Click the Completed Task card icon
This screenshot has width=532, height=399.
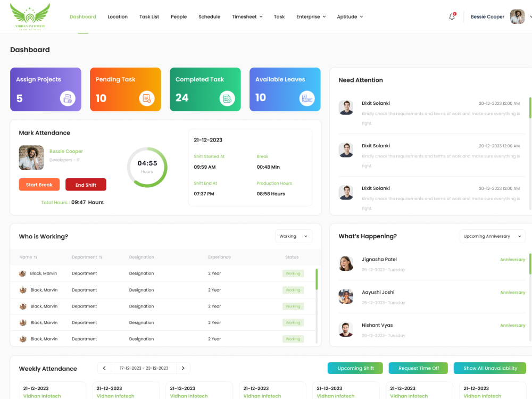point(227,98)
